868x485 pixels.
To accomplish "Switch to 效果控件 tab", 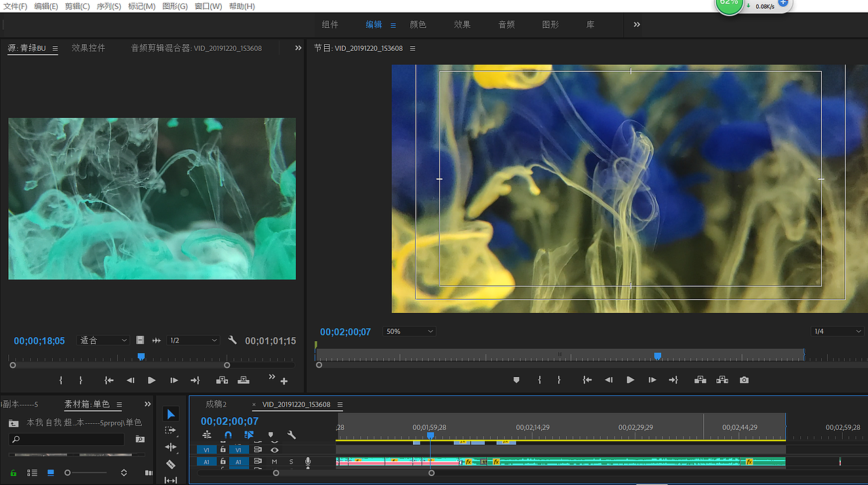I will click(89, 48).
